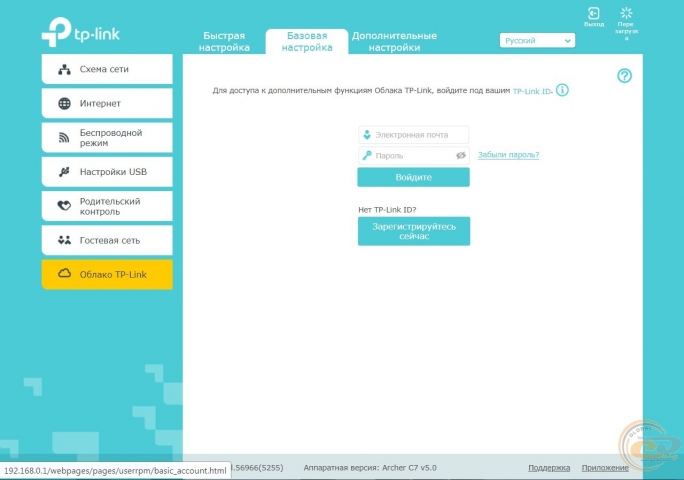
Task: Click the heart icon for Родительский контроль
Action: (x=64, y=205)
